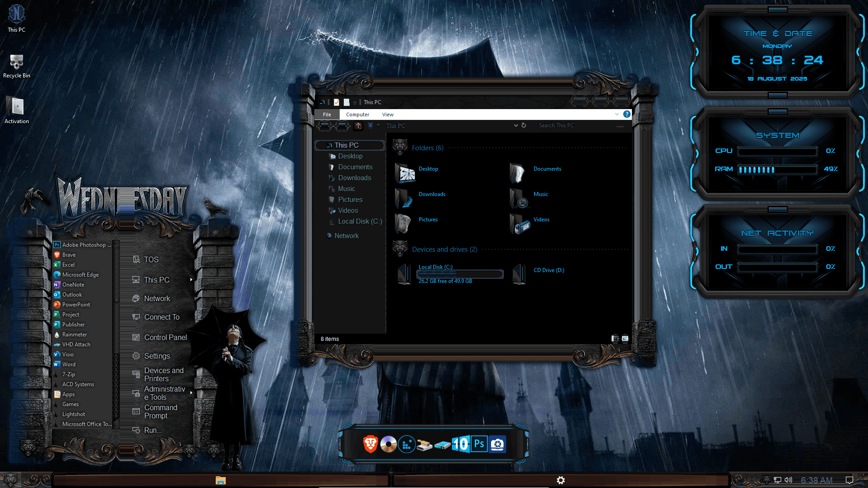Open the address bar history dropdown

(516, 125)
